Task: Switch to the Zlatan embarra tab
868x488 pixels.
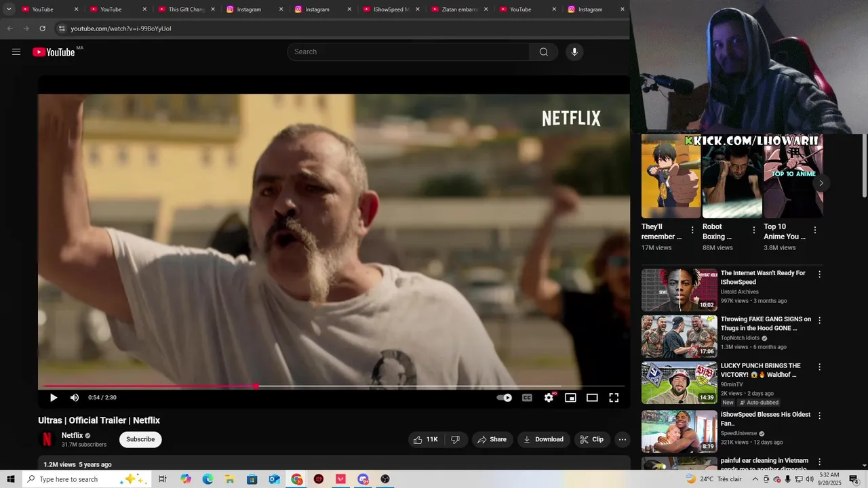Action: [460, 9]
